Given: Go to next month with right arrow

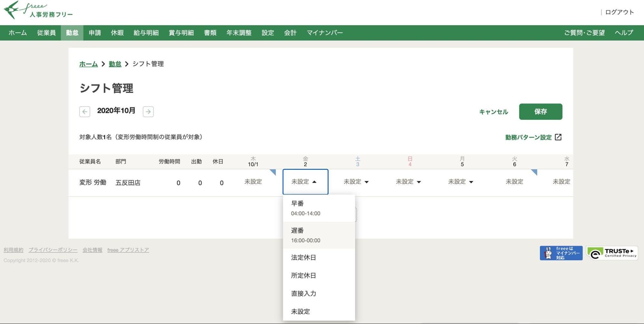Looking at the screenshot, I should click(148, 111).
